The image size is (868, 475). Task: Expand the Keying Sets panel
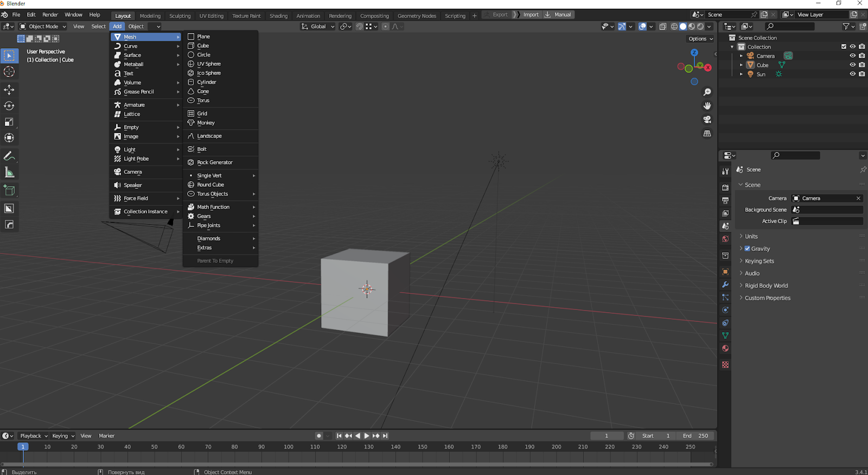759,261
